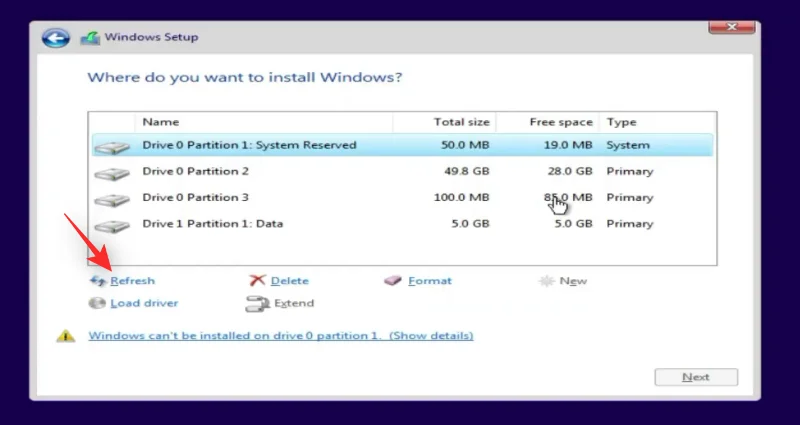Select Drive 0 Partition 1: System Reserved
Screen dimensions: 800x425
click(403, 145)
